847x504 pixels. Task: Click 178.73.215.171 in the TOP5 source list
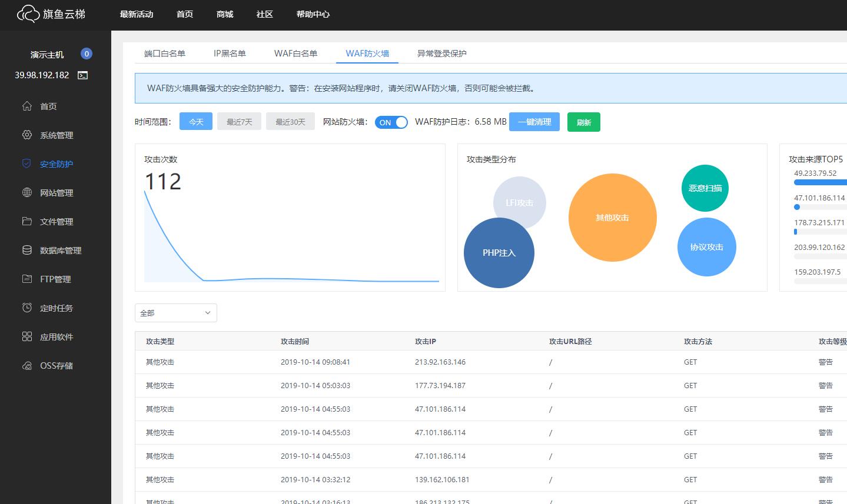click(x=819, y=223)
